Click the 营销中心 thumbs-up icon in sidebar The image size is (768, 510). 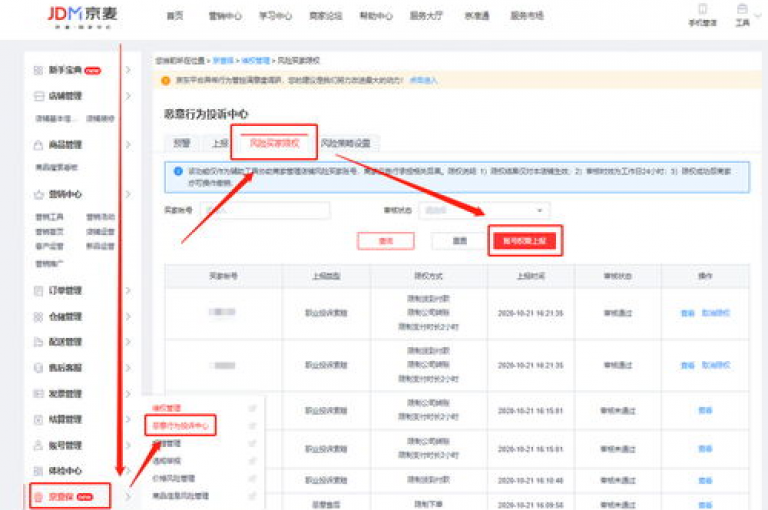pyautogui.click(x=39, y=194)
